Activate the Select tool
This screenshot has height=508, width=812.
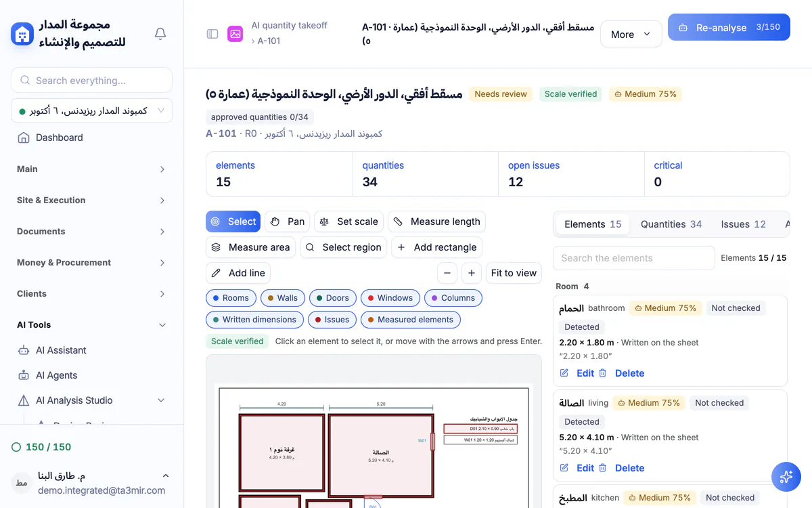pos(233,221)
